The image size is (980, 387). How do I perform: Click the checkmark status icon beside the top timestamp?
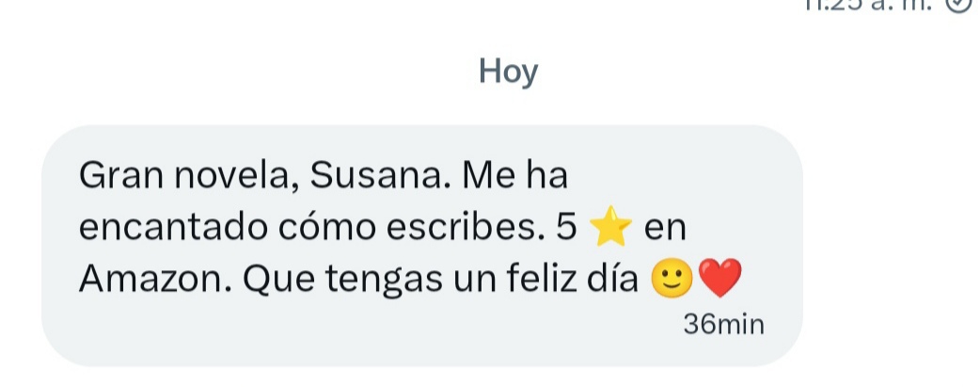click(959, 5)
